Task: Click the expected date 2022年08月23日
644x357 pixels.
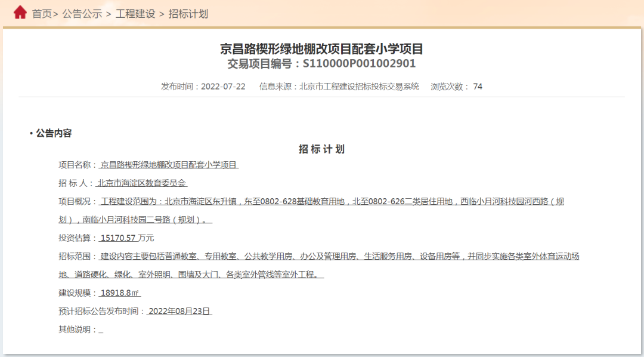Action: [x=179, y=311]
